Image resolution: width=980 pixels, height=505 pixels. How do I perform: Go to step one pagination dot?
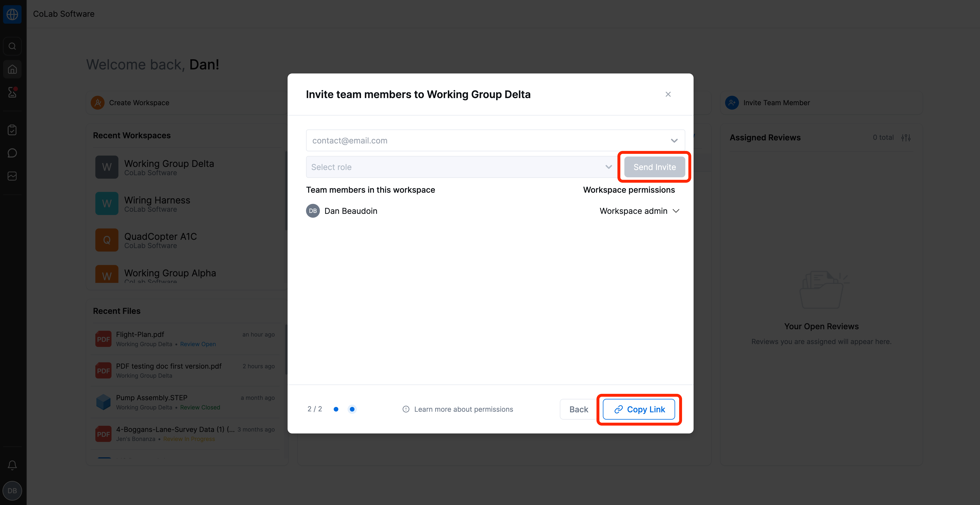336,409
